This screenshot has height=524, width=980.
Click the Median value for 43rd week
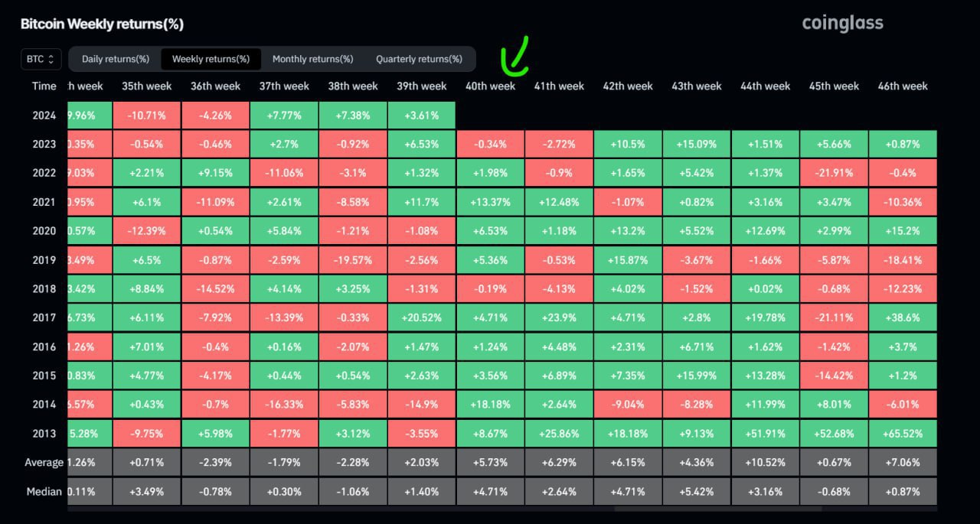pos(696,492)
